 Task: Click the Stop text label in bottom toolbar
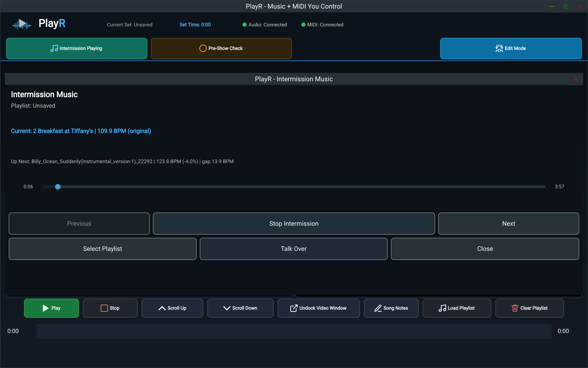point(115,308)
